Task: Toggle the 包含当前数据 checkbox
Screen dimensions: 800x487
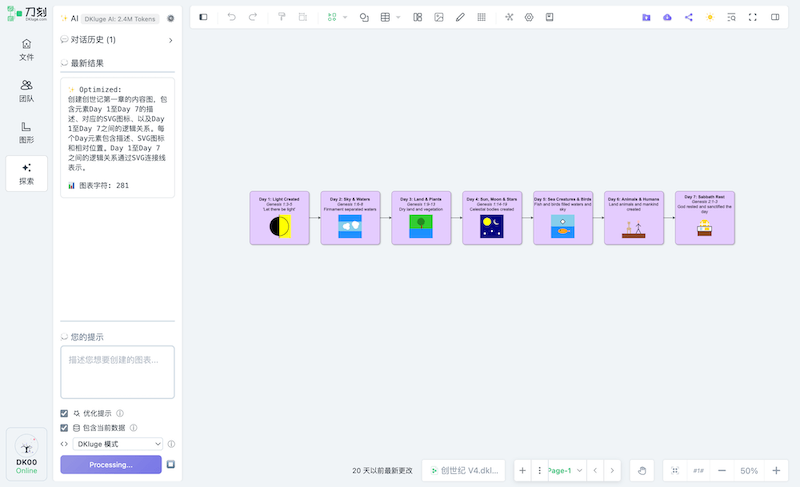Action: pyautogui.click(x=65, y=428)
